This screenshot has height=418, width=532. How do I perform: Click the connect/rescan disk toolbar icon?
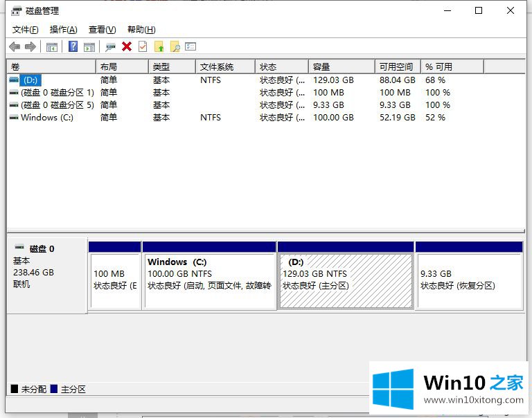click(x=110, y=46)
